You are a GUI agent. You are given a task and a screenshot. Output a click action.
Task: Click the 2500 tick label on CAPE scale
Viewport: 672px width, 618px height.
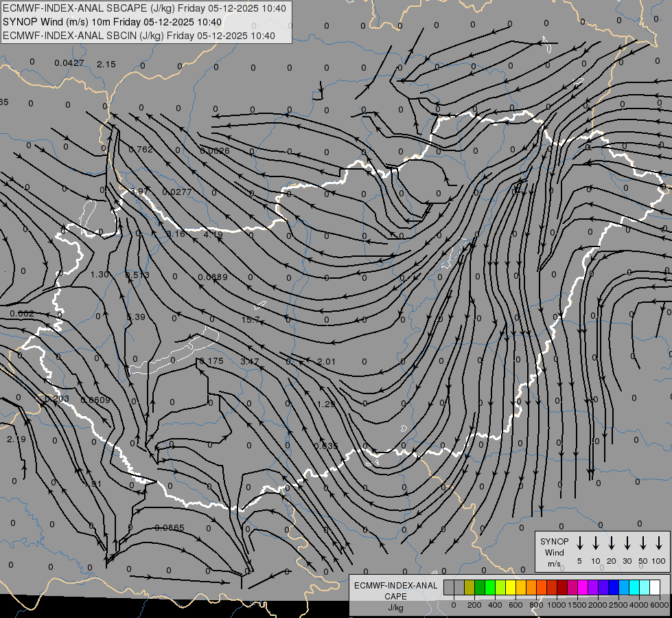[x=618, y=605]
